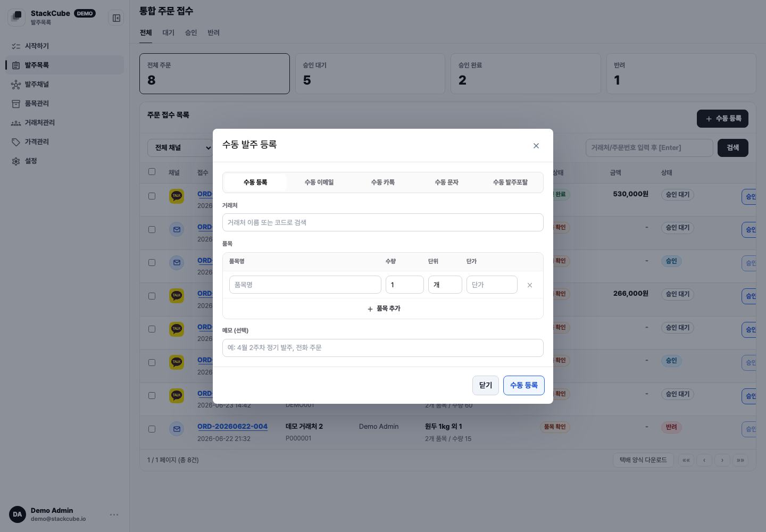766x532 pixels.
Task: Click the 메모 input field
Action: (383, 348)
